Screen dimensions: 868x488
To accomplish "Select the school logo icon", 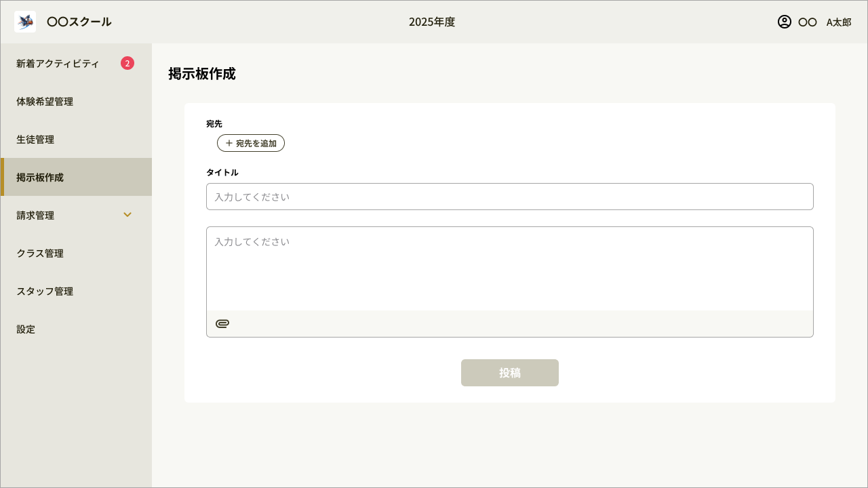I will coord(25,21).
